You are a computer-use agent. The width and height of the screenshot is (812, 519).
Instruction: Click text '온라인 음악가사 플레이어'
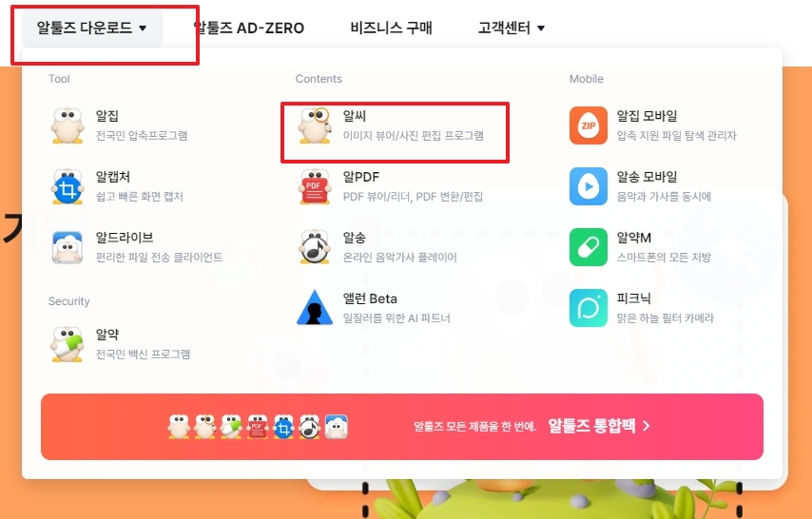[399, 258]
